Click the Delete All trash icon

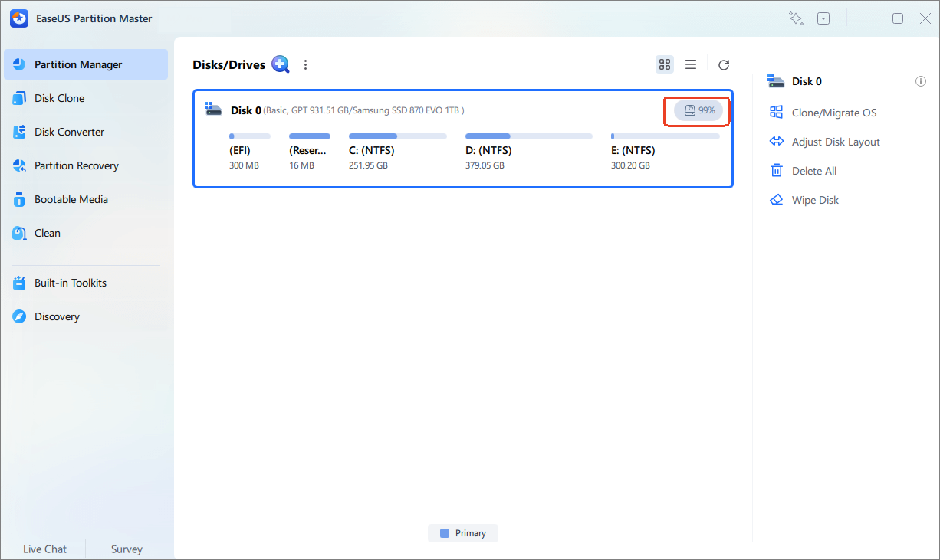pyautogui.click(x=777, y=171)
